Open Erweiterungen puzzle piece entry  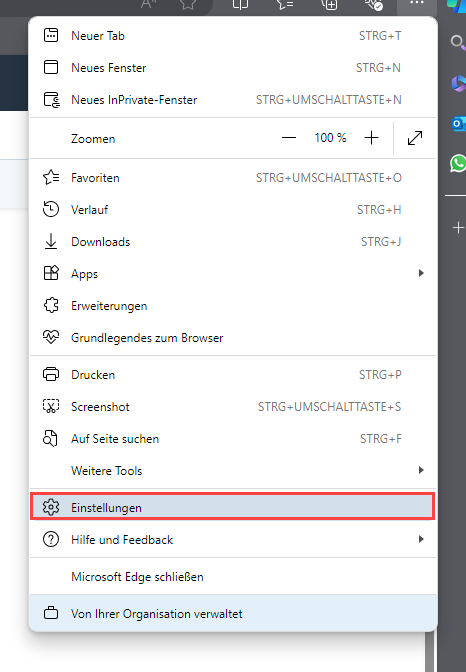point(233,306)
